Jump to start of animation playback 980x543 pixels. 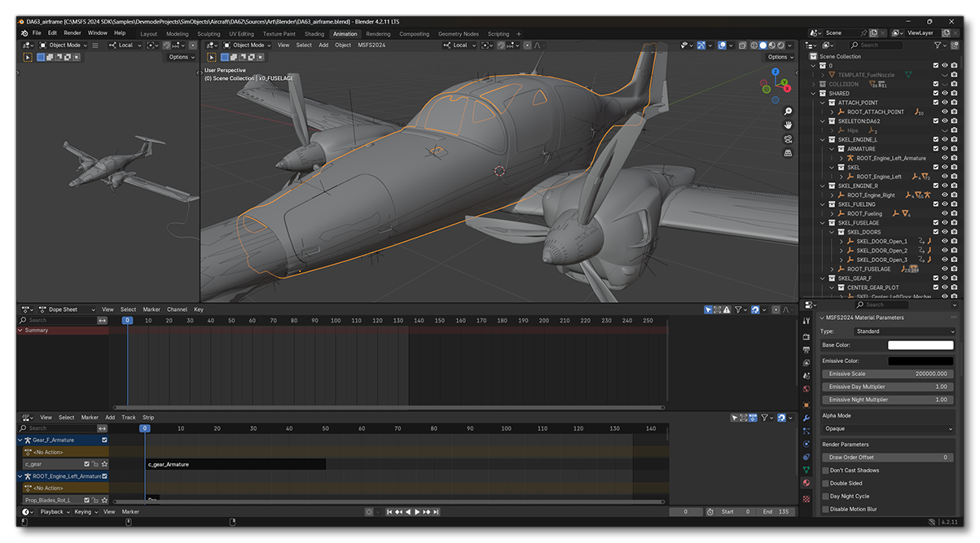(x=389, y=512)
